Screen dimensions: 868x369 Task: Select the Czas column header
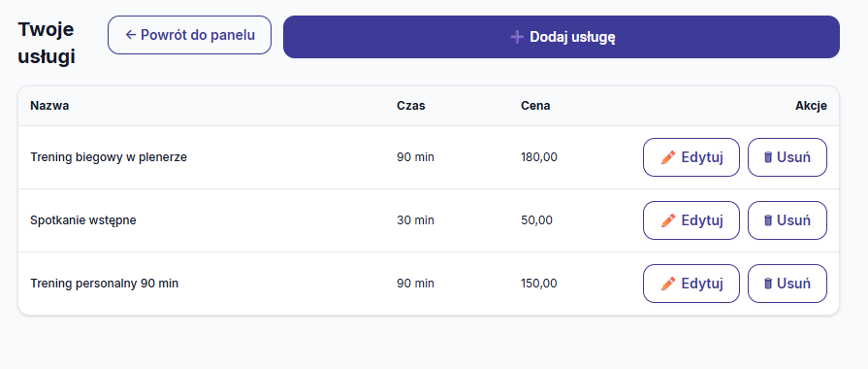(411, 106)
